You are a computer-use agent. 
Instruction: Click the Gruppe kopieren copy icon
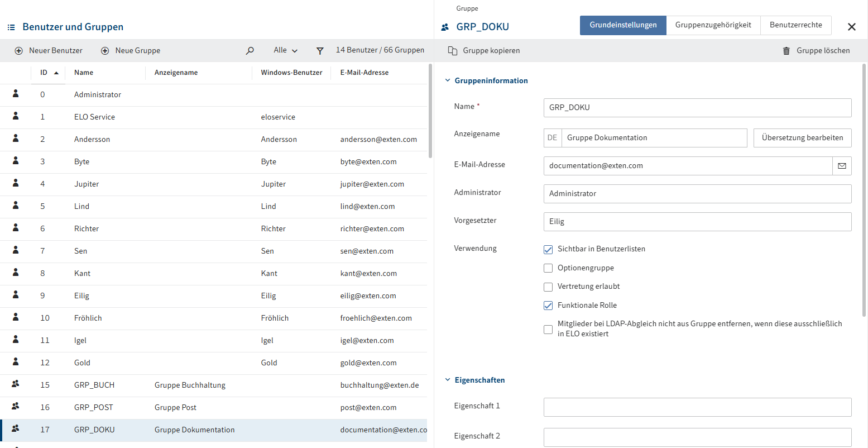[453, 51]
